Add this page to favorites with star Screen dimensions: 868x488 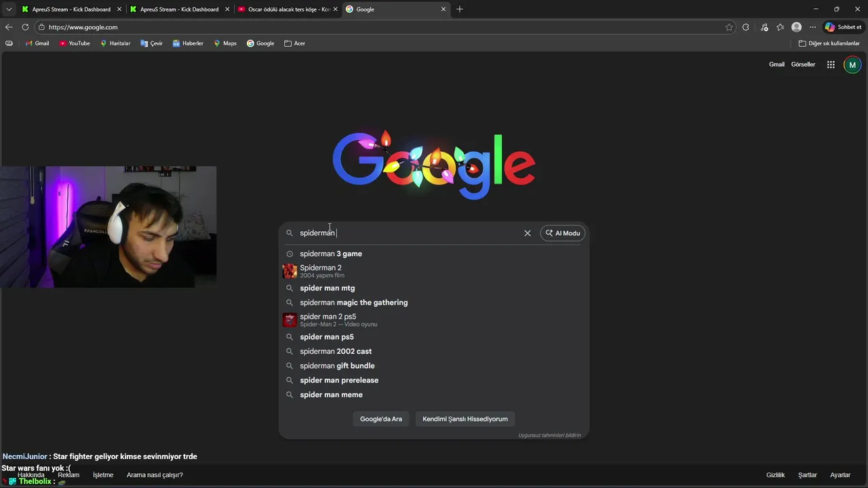click(x=729, y=27)
